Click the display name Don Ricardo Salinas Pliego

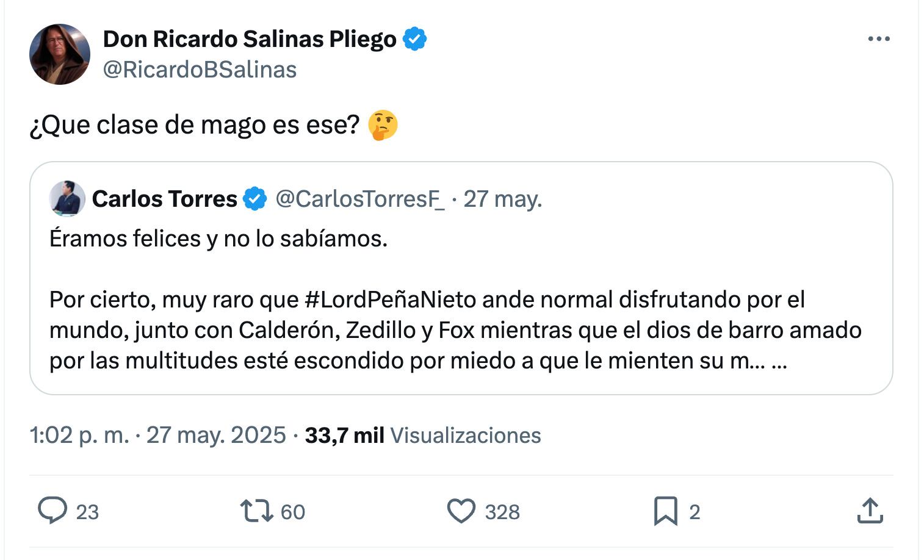(250, 39)
